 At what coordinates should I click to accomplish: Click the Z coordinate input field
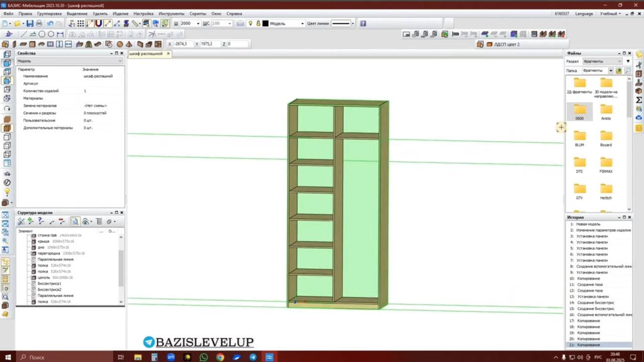(x=237, y=44)
